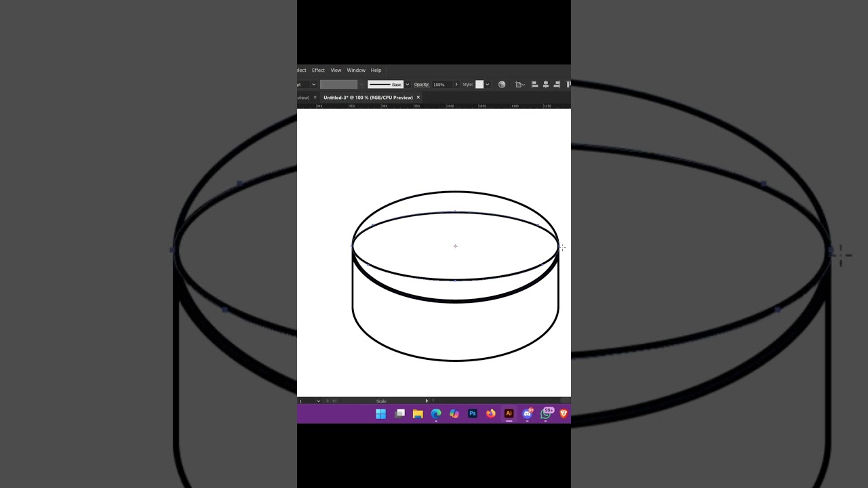Edit the Opacity 100% field
This screenshot has height=488, width=868.
click(x=442, y=85)
